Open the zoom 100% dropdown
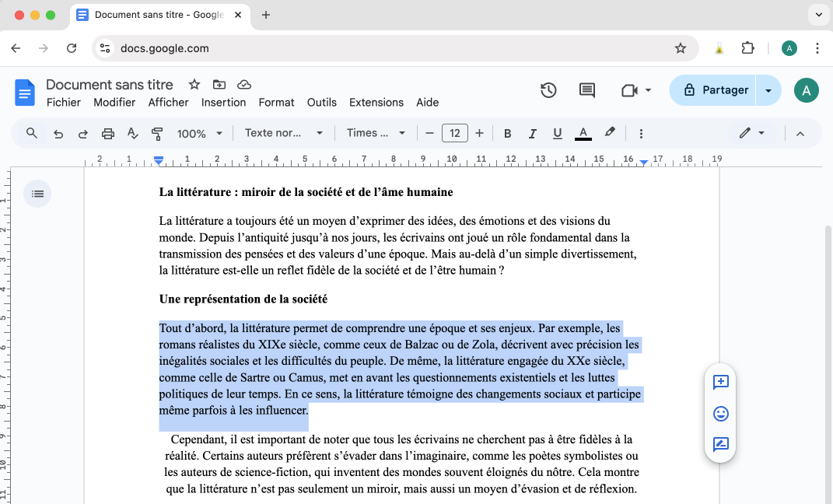 200,134
